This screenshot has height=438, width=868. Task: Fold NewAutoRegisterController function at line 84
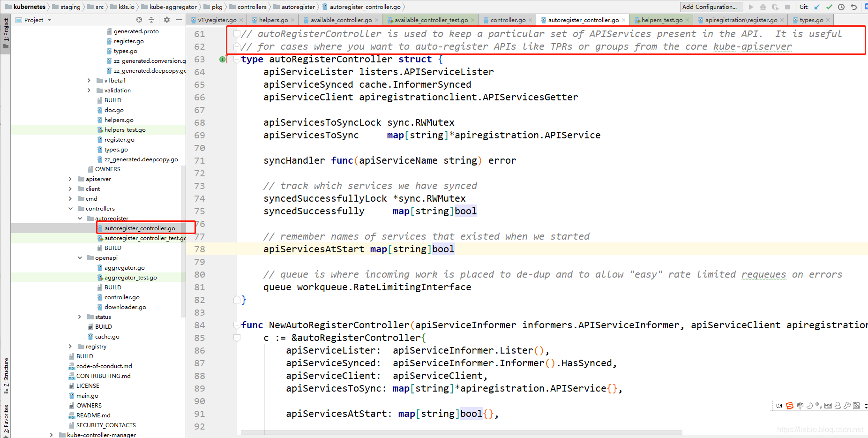click(x=237, y=325)
